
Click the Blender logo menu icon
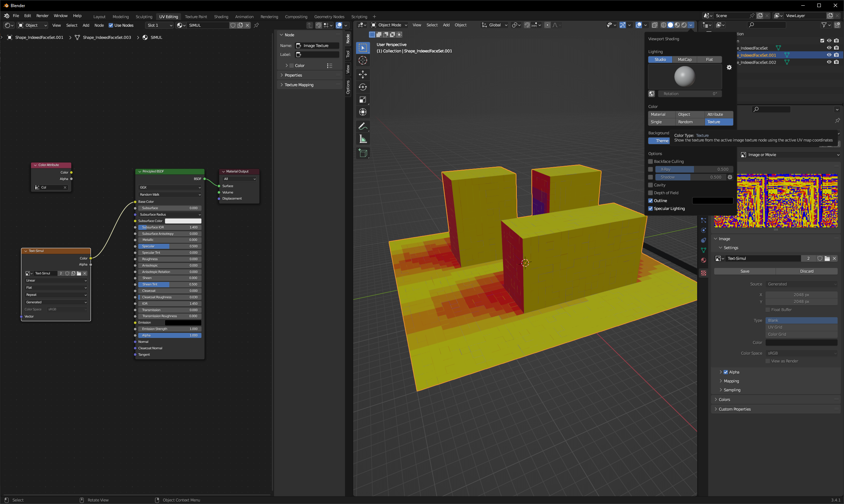coord(6,16)
